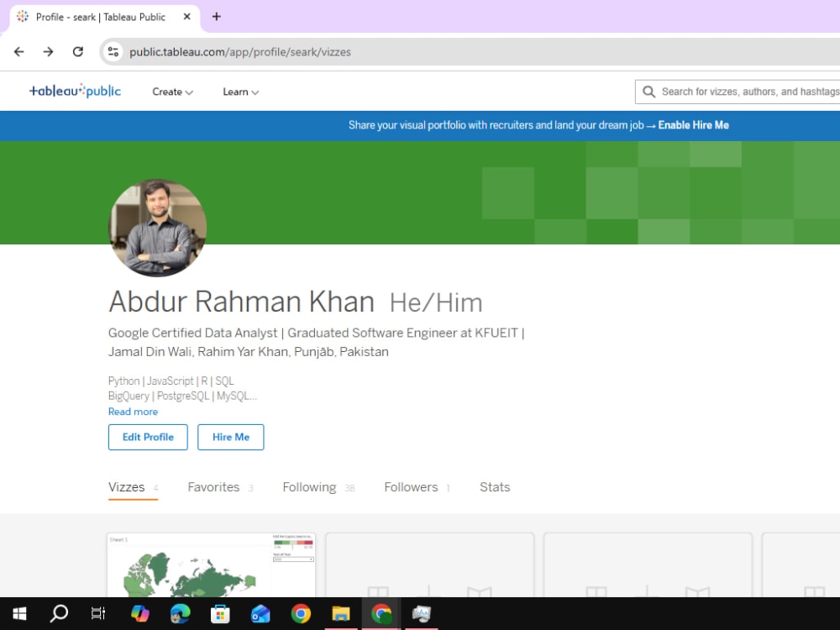This screenshot has width=840, height=630.
Task: Open Outlook from the taskbar
Action: 260,613
